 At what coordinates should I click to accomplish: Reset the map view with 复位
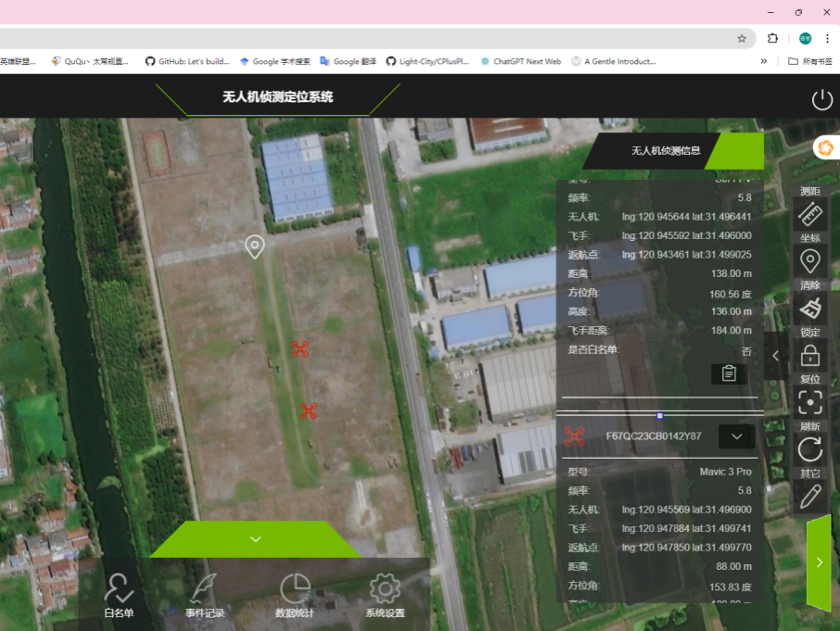point(810,403)
